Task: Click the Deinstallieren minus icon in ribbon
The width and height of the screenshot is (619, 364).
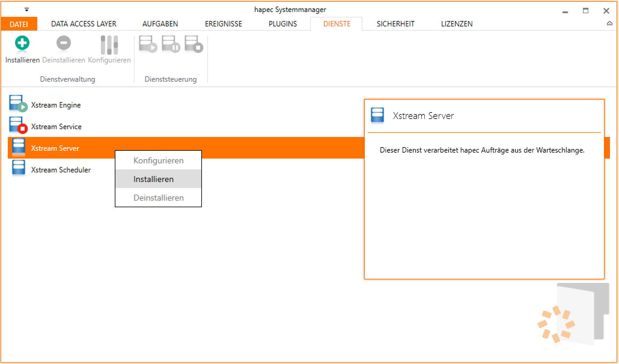Action: click(63, 43)
